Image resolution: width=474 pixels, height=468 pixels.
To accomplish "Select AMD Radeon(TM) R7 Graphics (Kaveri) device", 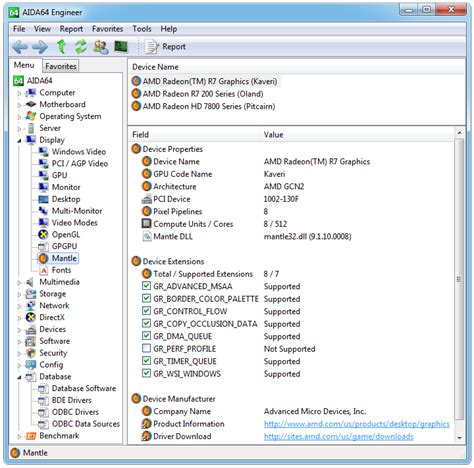I will 205,81.
